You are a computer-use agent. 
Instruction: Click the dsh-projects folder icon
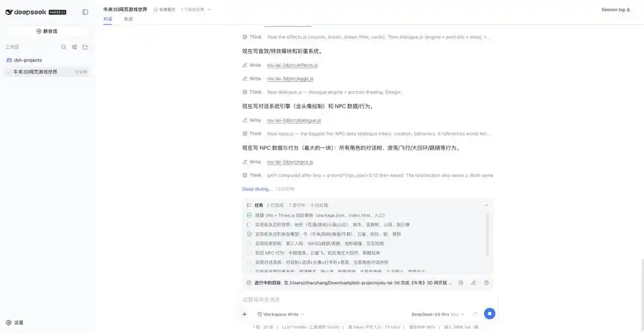coord(9,60)
